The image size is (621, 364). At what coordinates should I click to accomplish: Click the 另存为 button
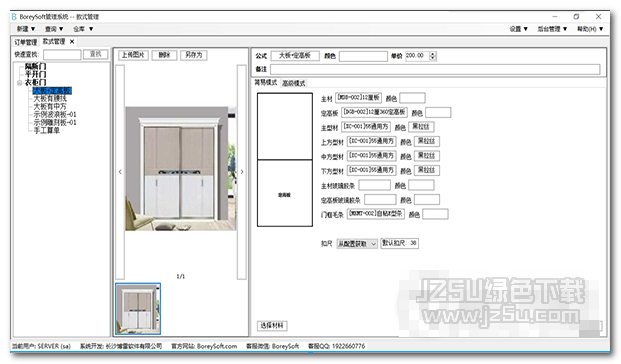click(x=194, y=55)
